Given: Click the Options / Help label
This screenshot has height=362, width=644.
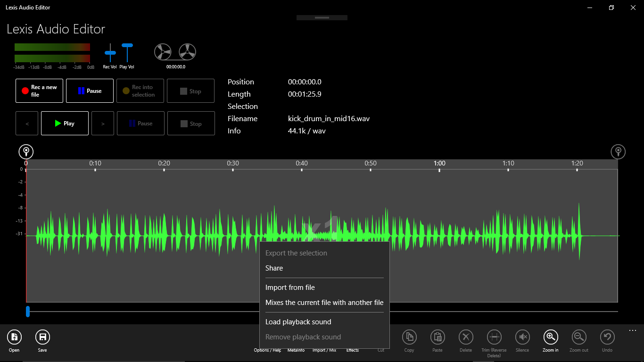Looking at the screenshot, I should click(267, 350).
